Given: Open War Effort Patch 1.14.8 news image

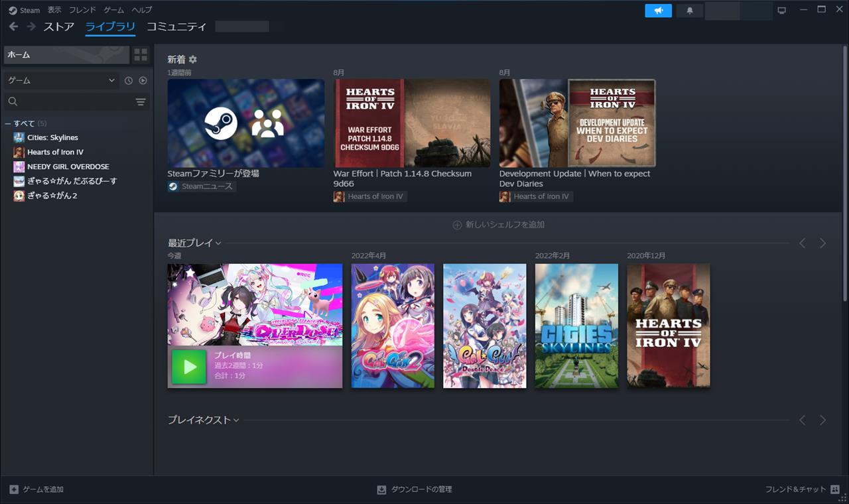Looking at the screenshot, I should tap(412, 123).
